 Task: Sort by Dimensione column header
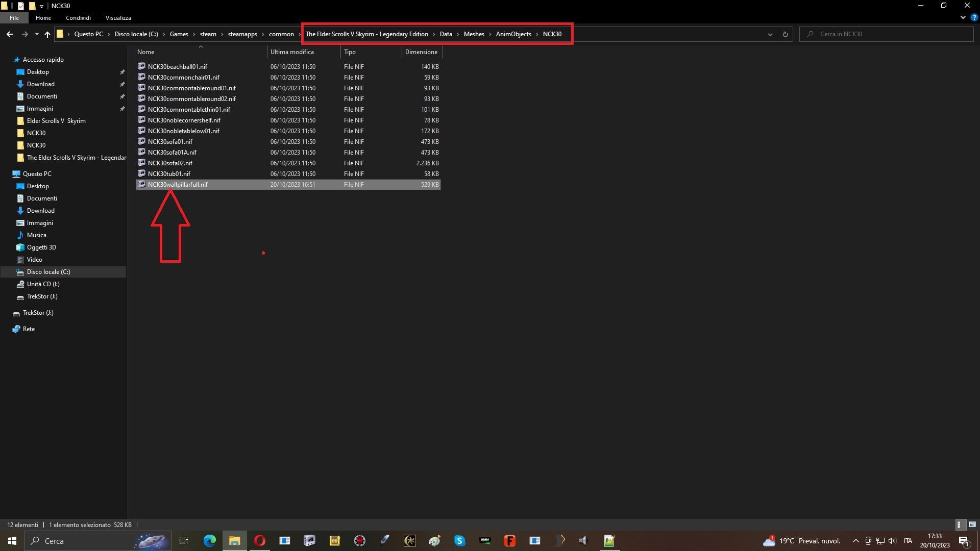[x=422, y=52]
